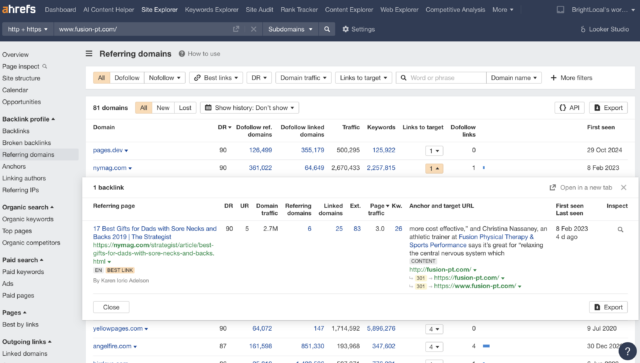Open the Best links dropdown
This screenshot has width=640, height=363.
tap(216, 78)
